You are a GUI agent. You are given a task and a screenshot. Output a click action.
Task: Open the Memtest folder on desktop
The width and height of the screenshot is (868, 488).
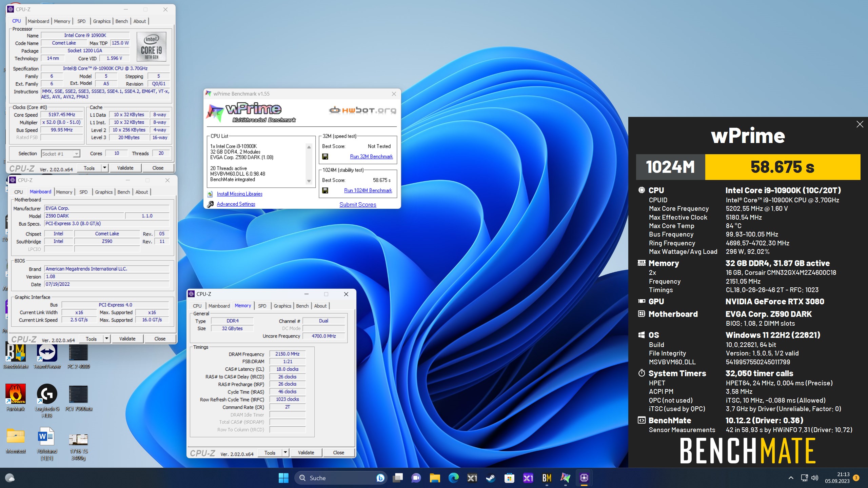pos(16,440)
